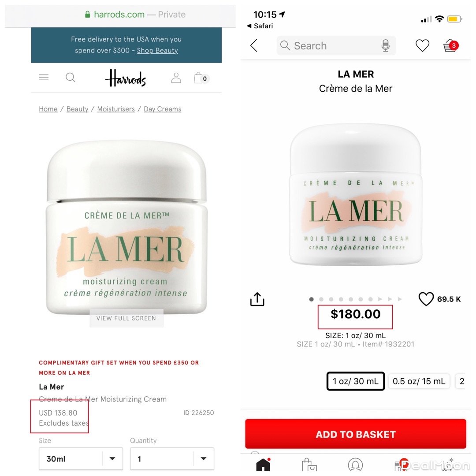Go to Home tab in bottom bar
The width and height of the screenshot is (476, 476).
(x=263, y=465)
